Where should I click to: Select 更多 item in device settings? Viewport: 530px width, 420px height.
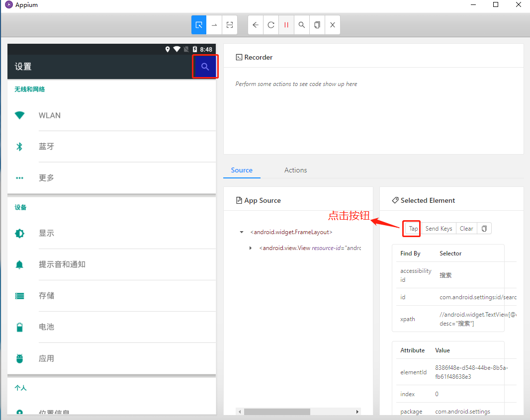click(x=111, y=178)
